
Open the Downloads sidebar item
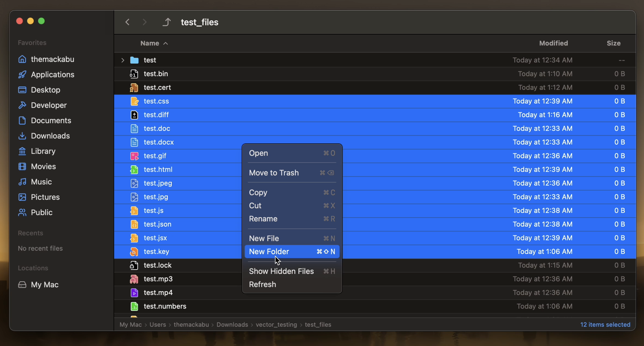[x=50, y=136]
